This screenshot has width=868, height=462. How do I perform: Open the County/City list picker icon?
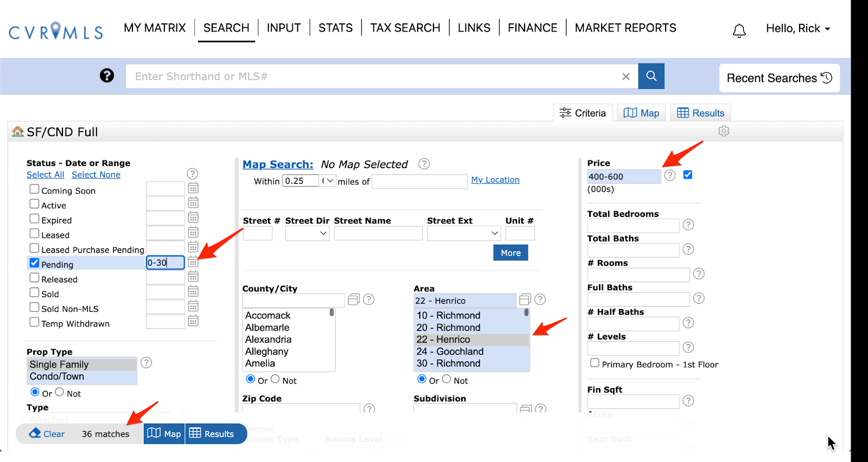(x=354, y=299)
